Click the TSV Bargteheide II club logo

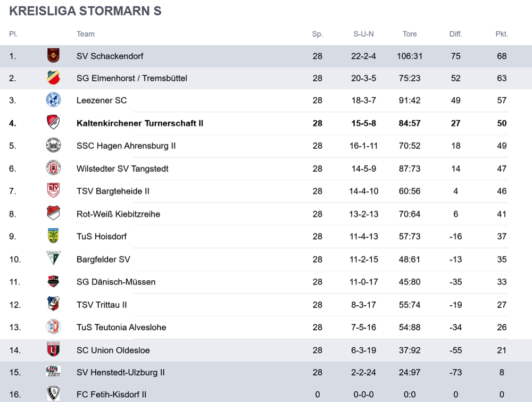click(x=53, y=190)
